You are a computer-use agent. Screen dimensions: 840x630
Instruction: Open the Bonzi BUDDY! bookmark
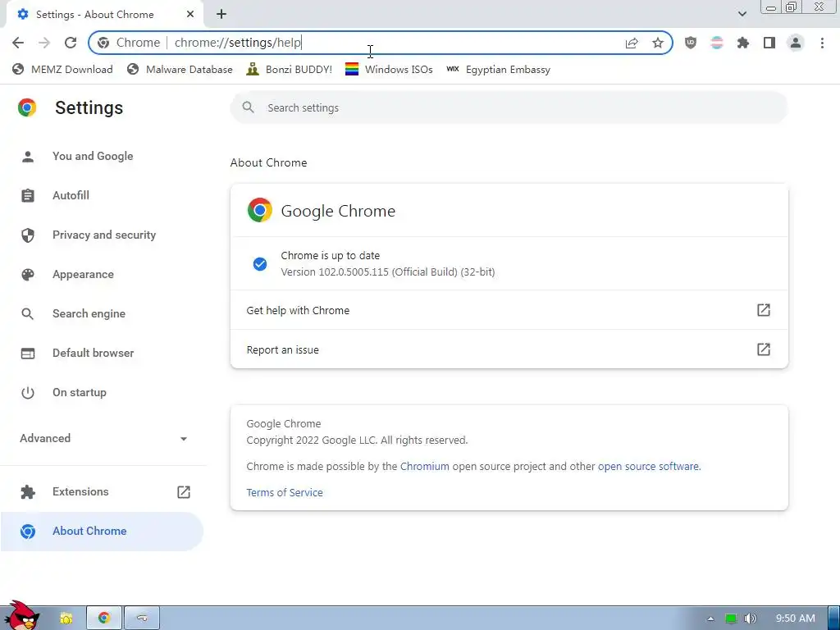pyautogui.click(x=290, y=70)
